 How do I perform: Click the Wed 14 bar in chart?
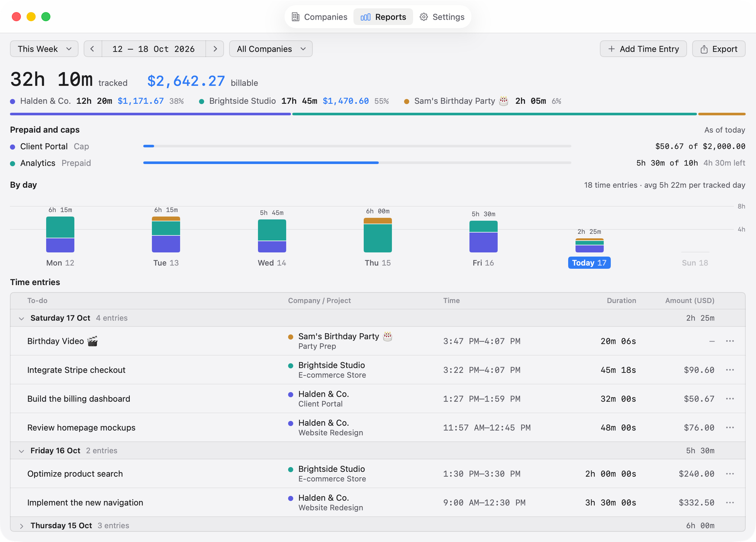click(272, 236)
